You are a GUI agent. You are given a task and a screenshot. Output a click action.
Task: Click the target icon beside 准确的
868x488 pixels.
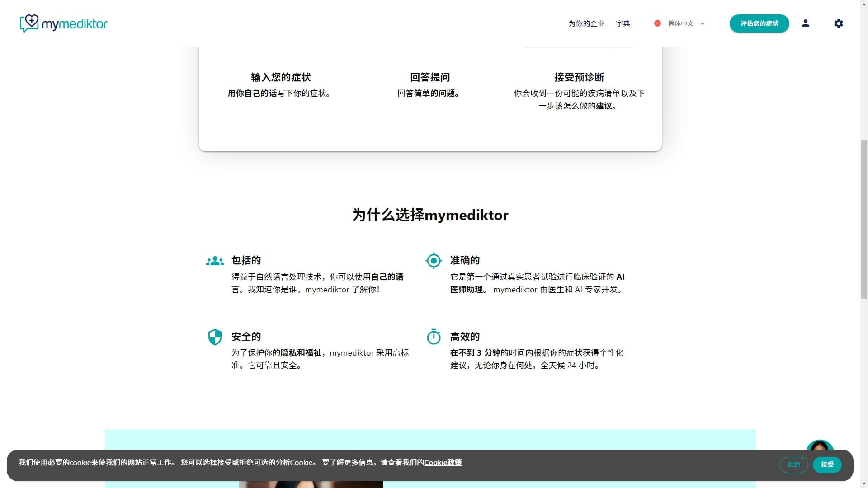coord(434,261)
